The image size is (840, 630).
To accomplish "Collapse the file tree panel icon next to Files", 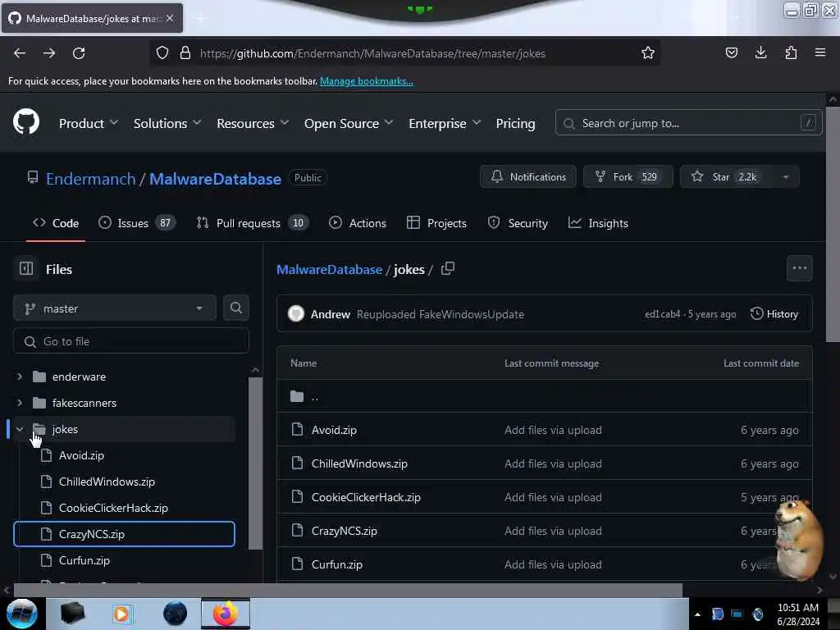I will (x=26, y=268).
